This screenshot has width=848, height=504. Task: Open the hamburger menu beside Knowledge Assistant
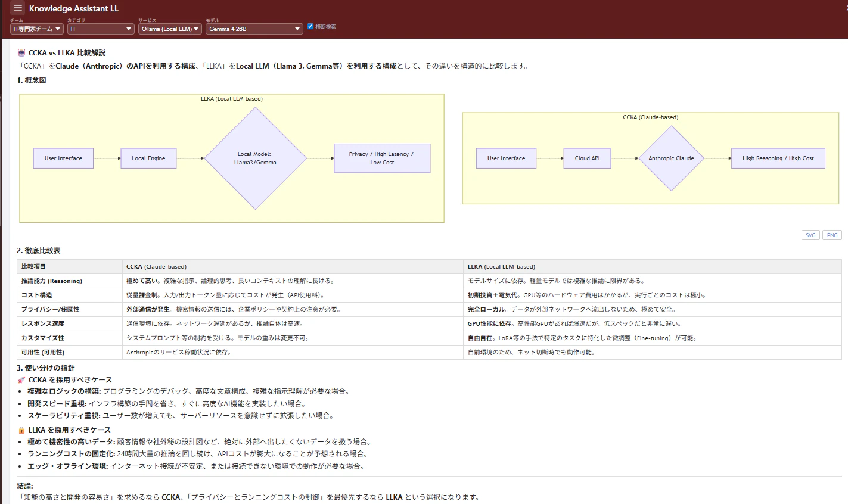click(x=17, y=8)
